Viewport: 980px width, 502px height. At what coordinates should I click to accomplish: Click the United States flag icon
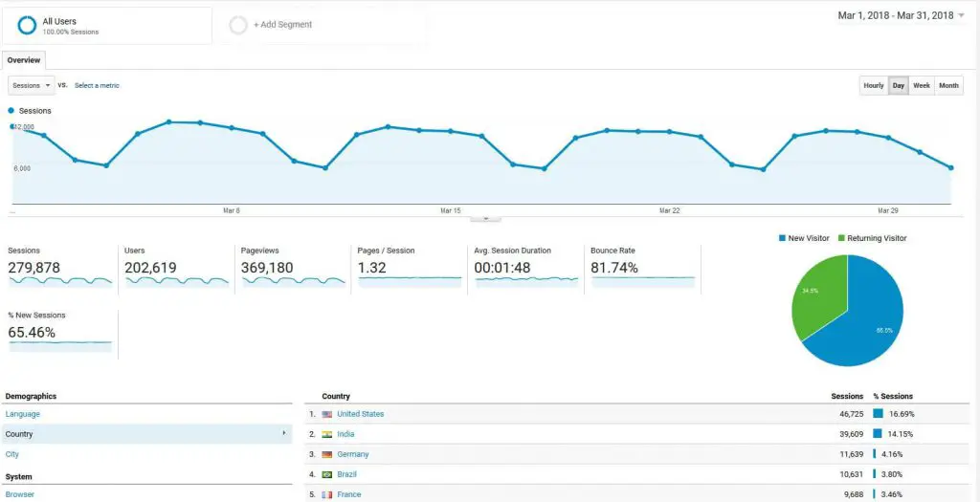327,414
